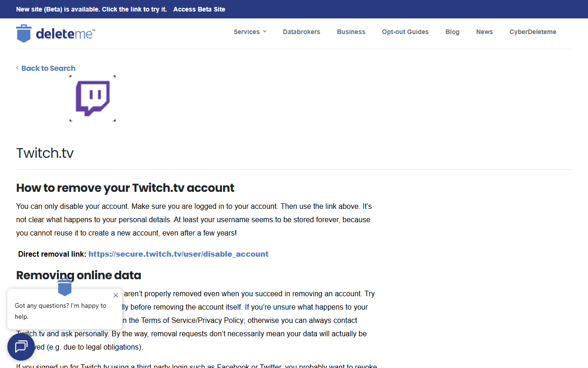Viewport: 588px width, 368px height.
Task: Visit the Blog section
Action: pos(452,32)
